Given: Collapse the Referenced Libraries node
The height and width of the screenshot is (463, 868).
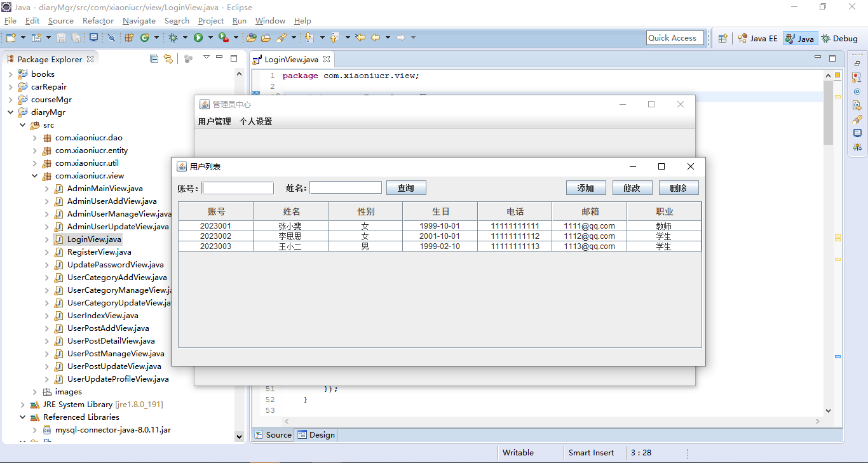Looking at the screenshot, I should pos(22,417).
